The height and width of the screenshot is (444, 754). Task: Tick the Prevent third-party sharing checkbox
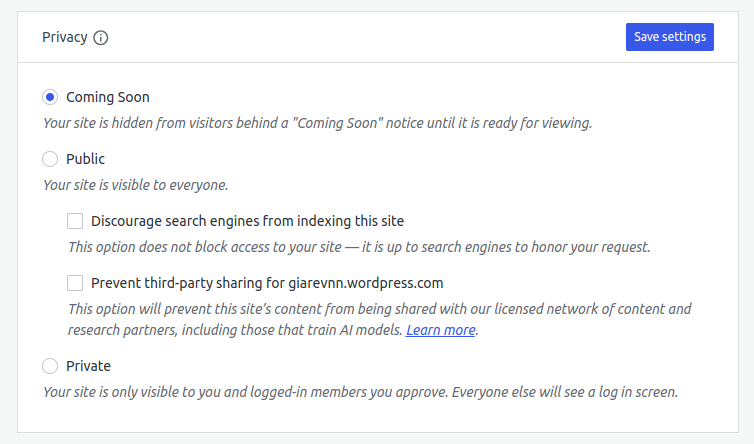[x=75, y=283]
